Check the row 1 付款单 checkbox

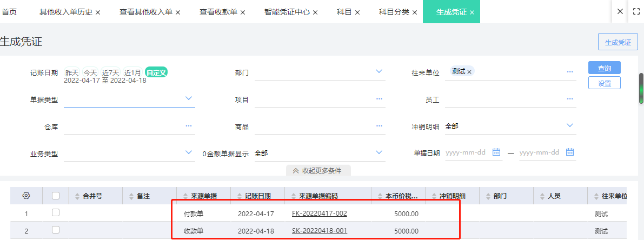click(x=56, y=213)
